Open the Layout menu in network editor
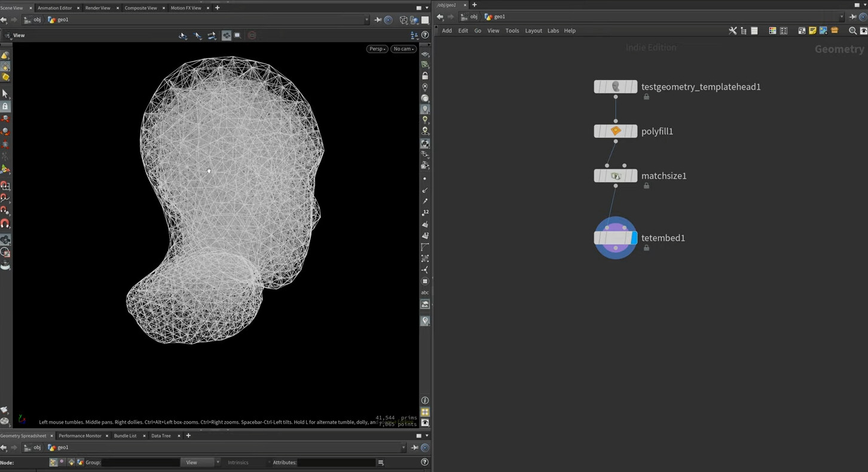Viewport: 868px width, 472px height. click(x=533, y=30)
